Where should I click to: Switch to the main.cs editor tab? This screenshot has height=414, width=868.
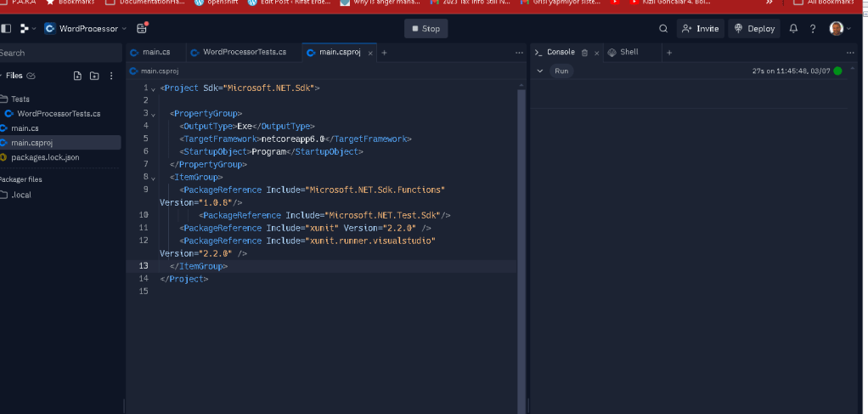point(156,52)
